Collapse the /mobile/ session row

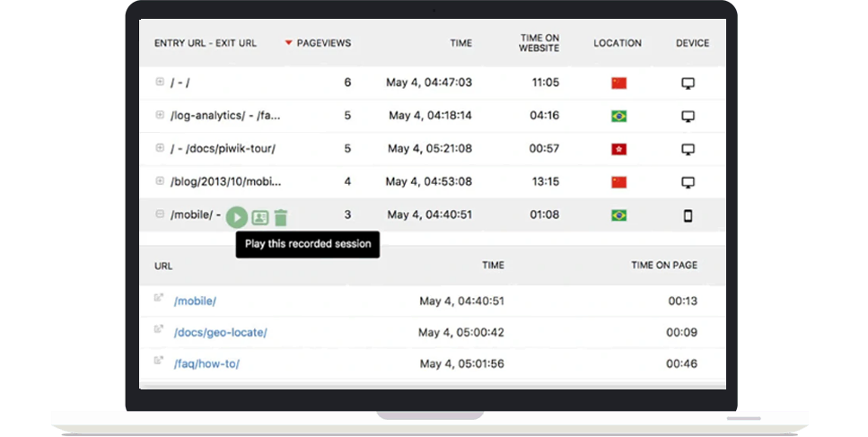click(x=160, y=214)
